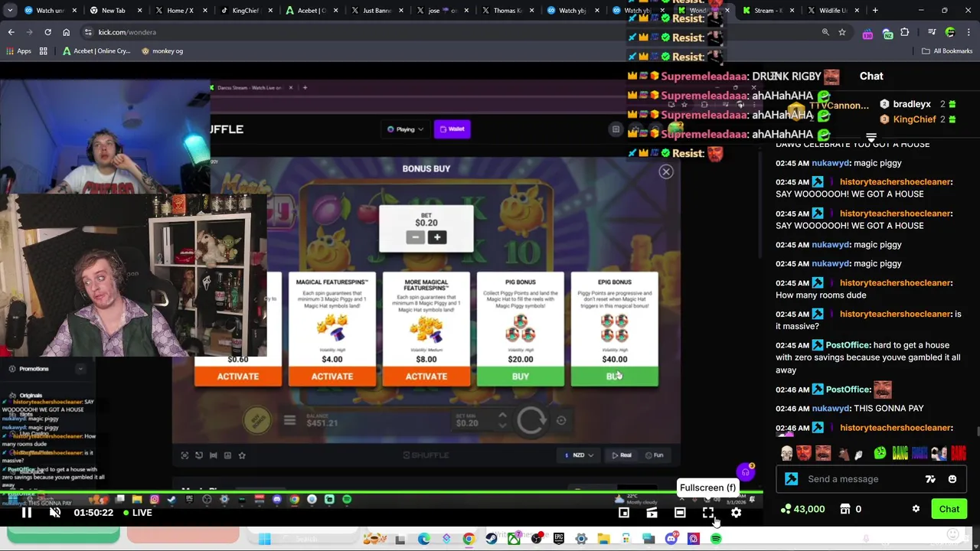Open video player settings gear

pyautogui.click(x=736, y=513)
